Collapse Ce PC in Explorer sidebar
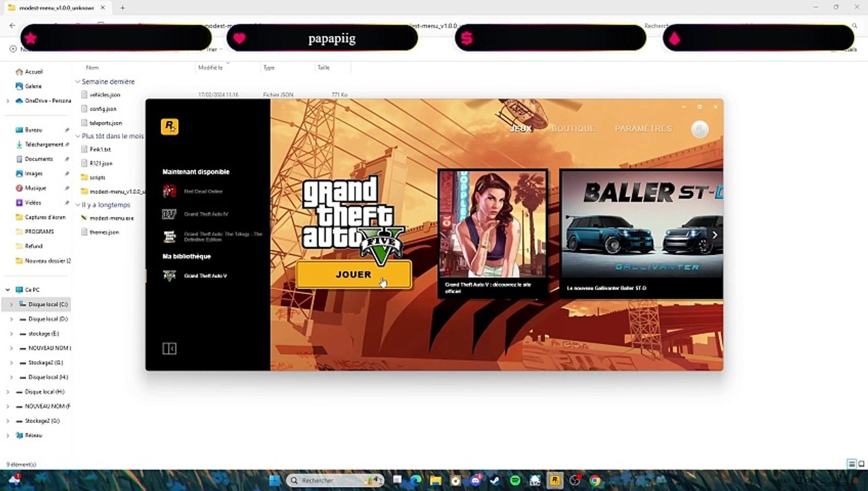 point(8,290)
